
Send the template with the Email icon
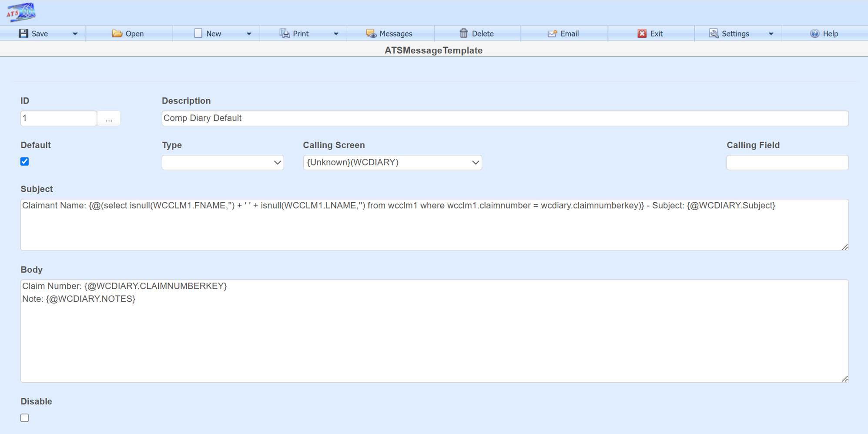[x=552, y=33]
